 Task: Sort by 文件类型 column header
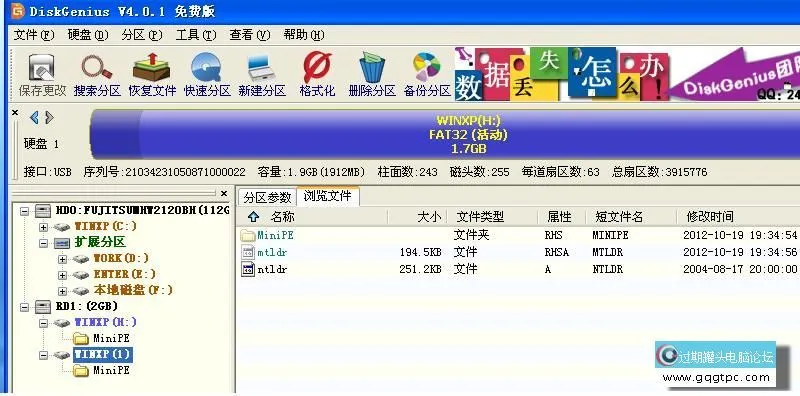(x=492, y=217)
